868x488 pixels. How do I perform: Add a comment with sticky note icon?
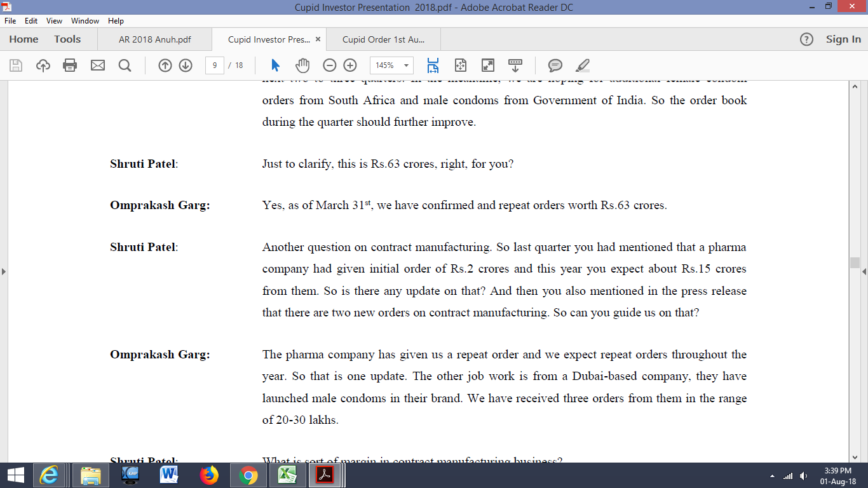point(555,65)
